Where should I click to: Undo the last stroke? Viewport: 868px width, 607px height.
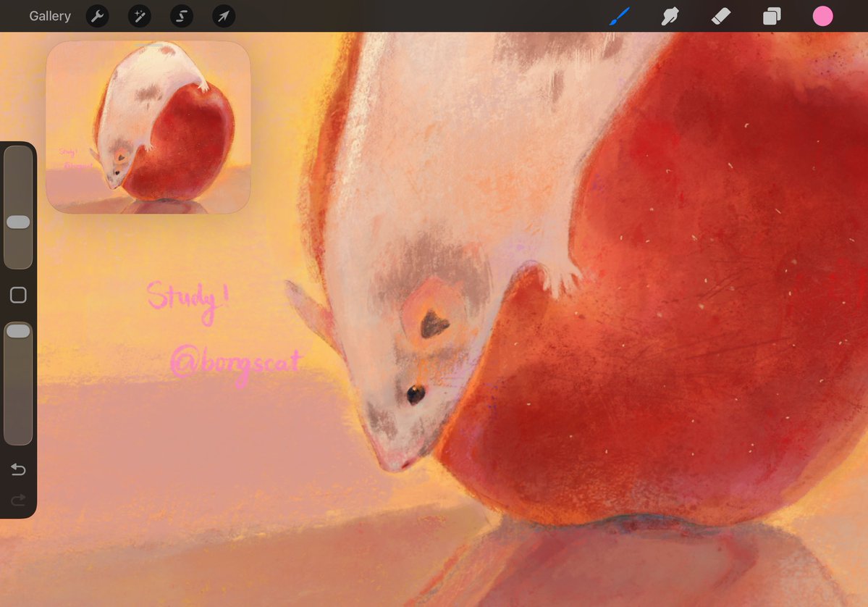tap(18, 469)
